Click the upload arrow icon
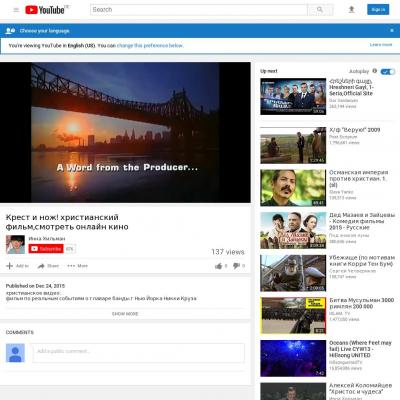Image resolution: width=400 pixels, height=400 pixels. click(351, 10)
